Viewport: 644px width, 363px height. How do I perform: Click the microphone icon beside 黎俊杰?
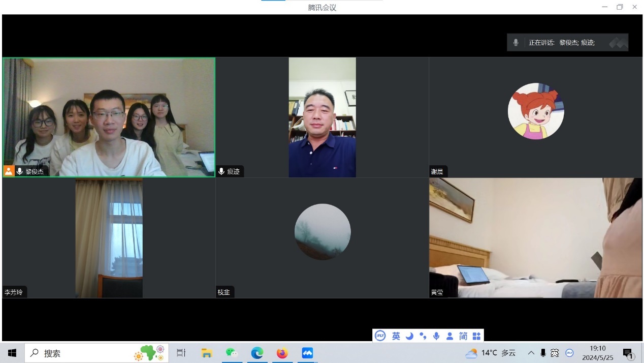20,171
